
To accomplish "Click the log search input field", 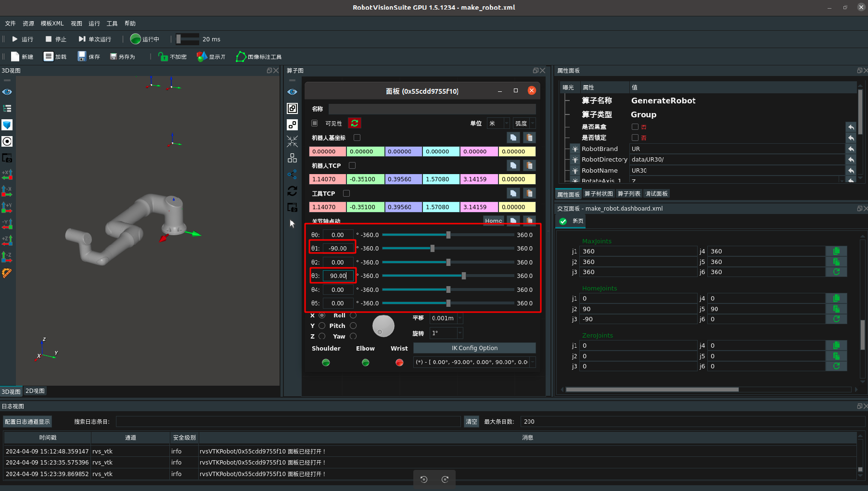I will pos(288,422).
